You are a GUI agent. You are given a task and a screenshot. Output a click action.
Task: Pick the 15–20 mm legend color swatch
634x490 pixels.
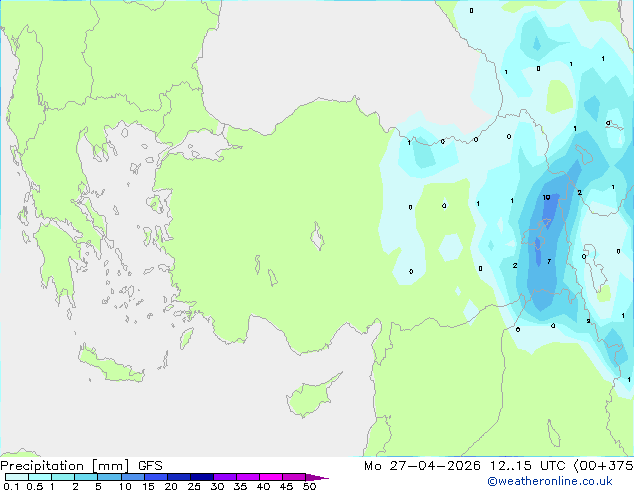click(156, 477)
